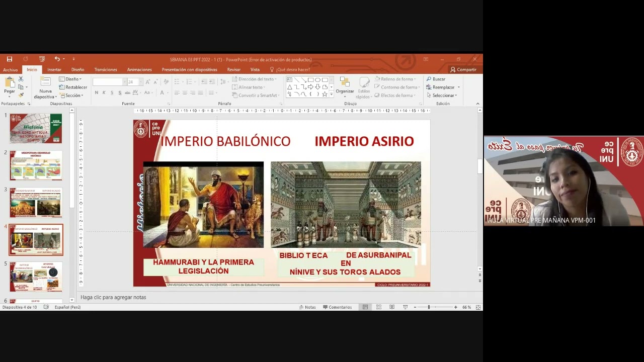The width and height of the screenshot is (644, 362).
Task: Switch to reading view
Action: point(391,307)
